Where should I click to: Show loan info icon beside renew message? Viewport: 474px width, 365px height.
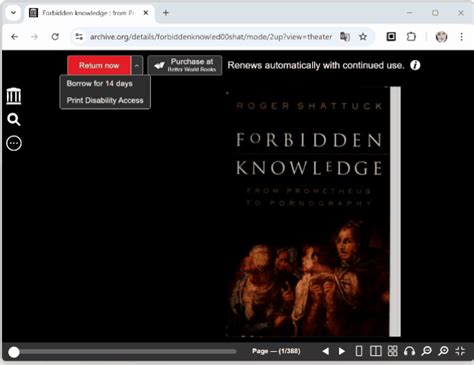pyautogui.click(x=415, y=65)
